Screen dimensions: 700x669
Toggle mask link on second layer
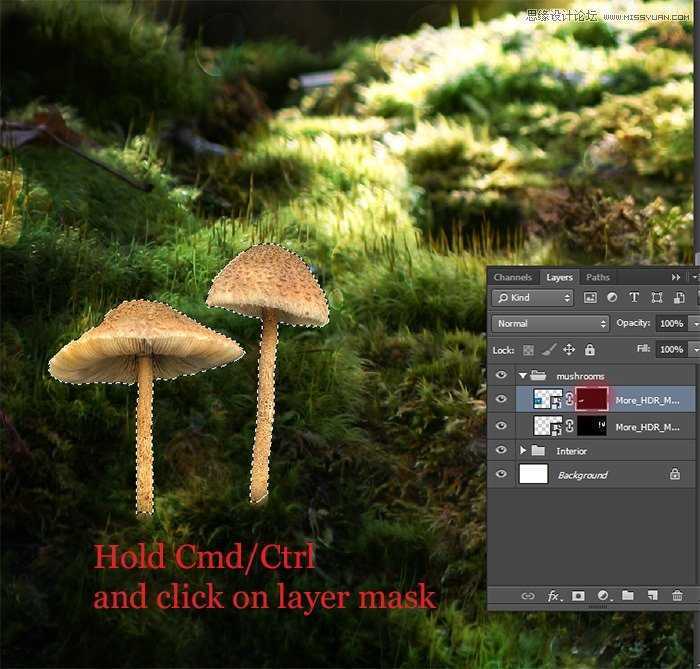[x=569, y=426]
